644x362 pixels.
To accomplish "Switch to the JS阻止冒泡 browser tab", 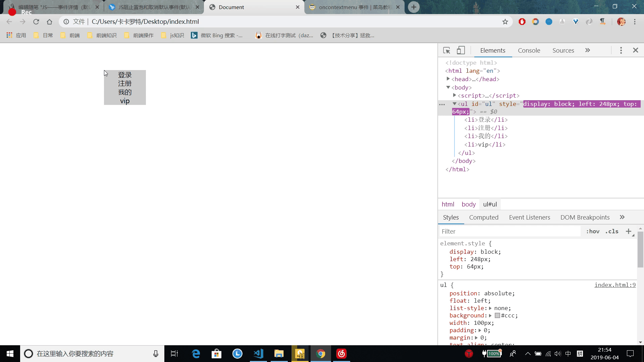I will tap(154, 7).
